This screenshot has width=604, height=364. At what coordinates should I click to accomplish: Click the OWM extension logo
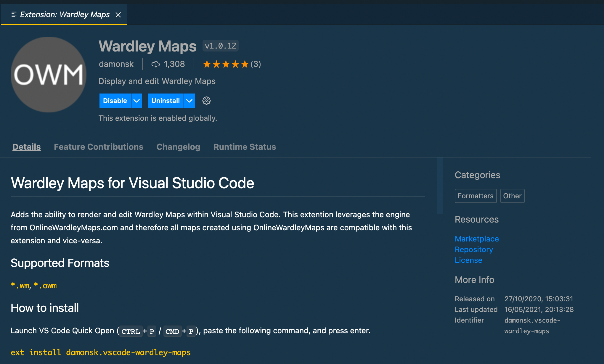(48, 74)
